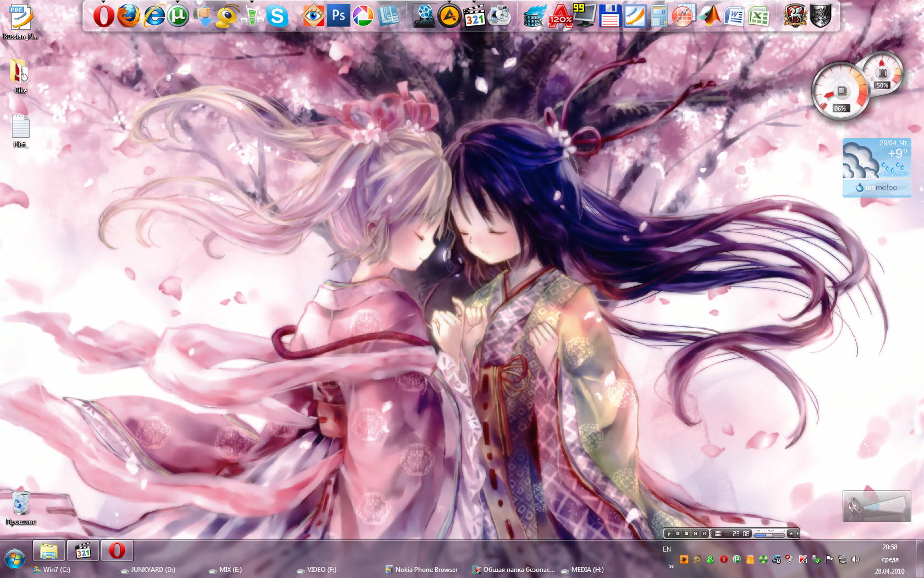Image resolution: width=924 pixels, height=578 pixels.
Task: Open VIDEO (F:) drive shortcut
Action: (x=317, y=570)
